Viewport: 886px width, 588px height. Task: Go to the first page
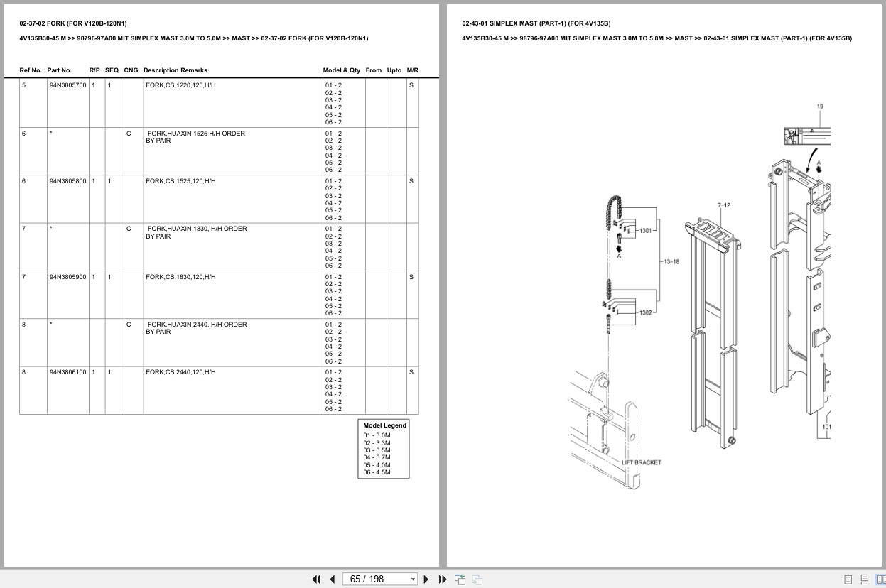316,579
